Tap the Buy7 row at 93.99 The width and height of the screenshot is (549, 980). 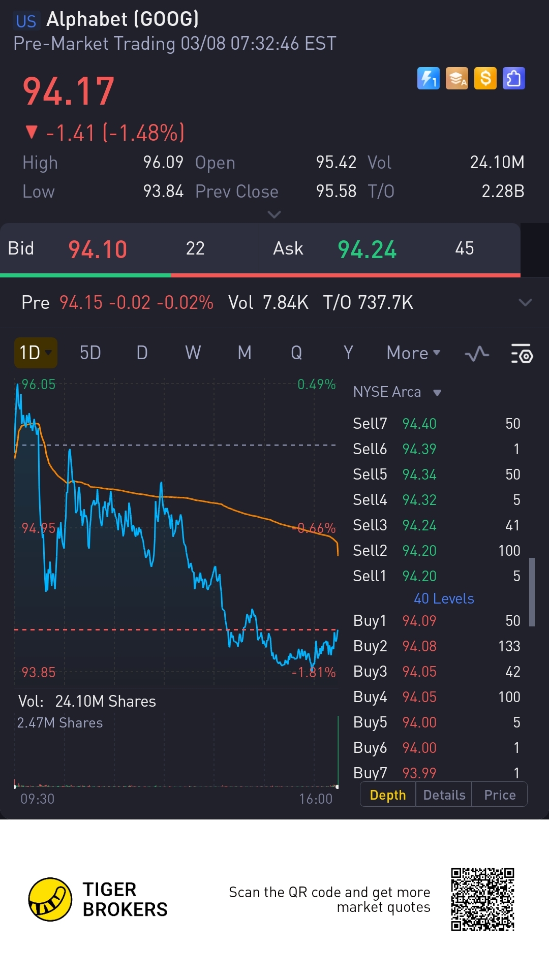[437, 772]
